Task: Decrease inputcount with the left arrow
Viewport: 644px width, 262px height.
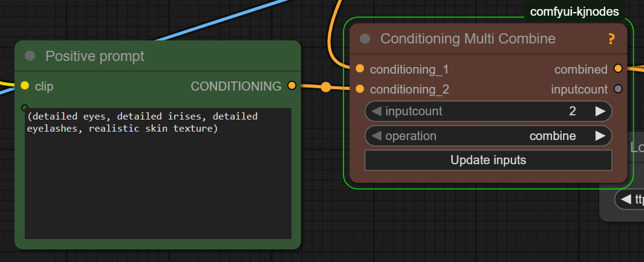Action: 377,111
